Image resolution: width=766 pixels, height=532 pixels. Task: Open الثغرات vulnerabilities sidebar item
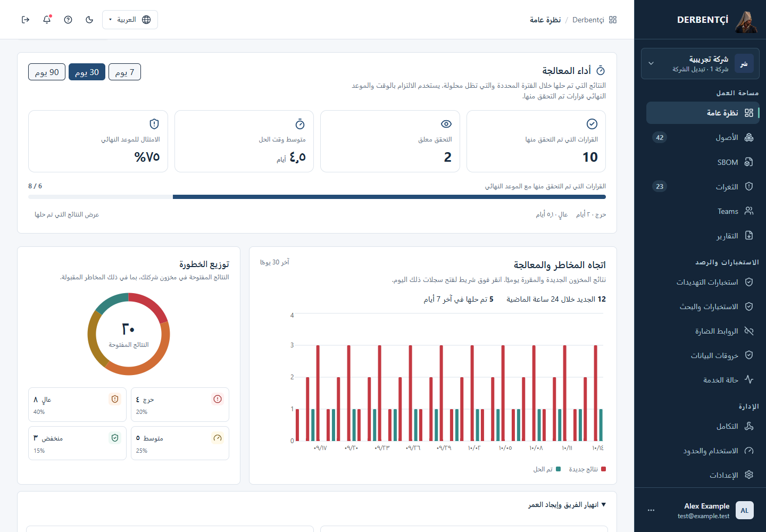pyautogui.click(x=703, y=187)
